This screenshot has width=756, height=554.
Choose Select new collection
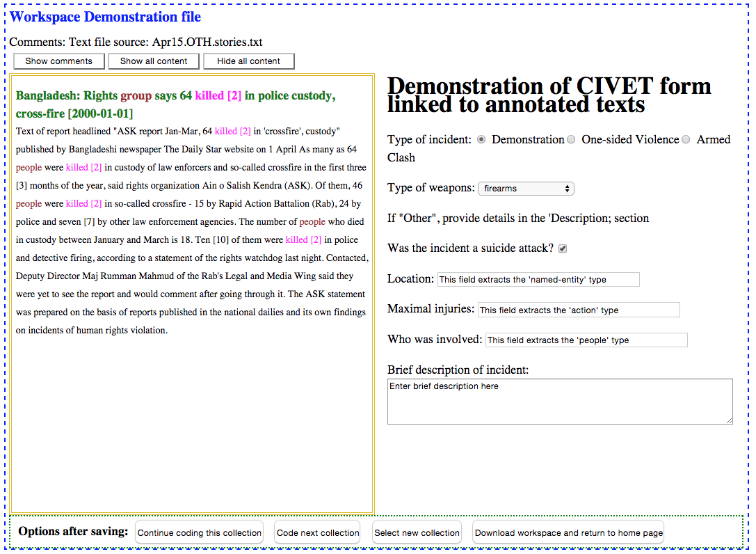(x=417, y=533)
